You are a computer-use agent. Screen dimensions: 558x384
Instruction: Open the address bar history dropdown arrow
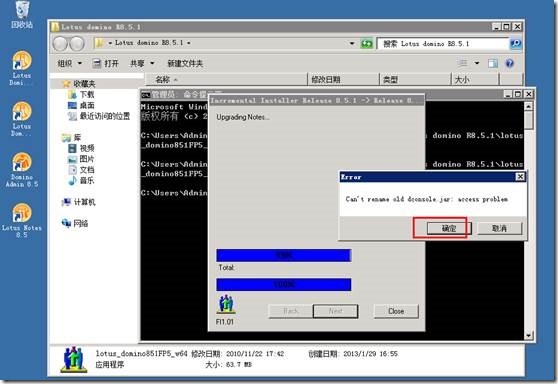click(x=352, y=43)
